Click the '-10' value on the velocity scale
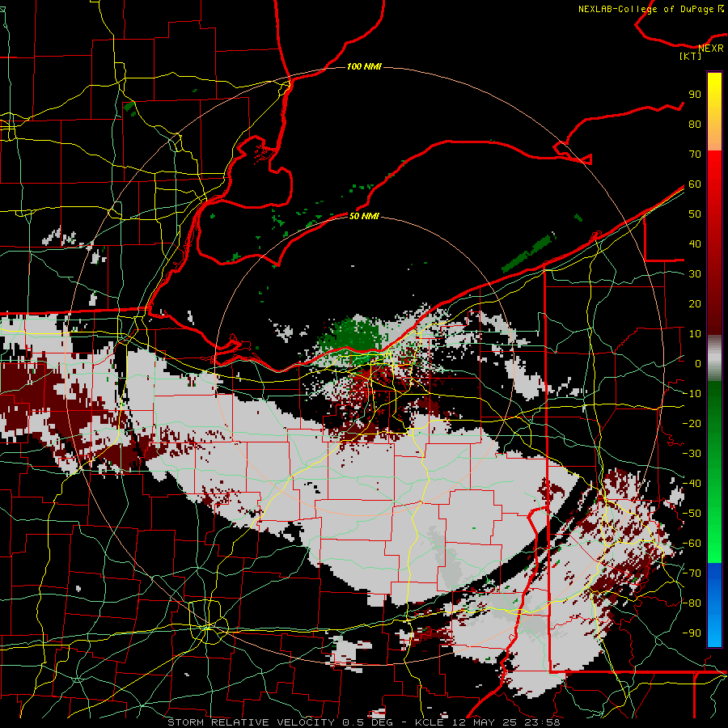The image size is (728, 728). tap(692, 394)
